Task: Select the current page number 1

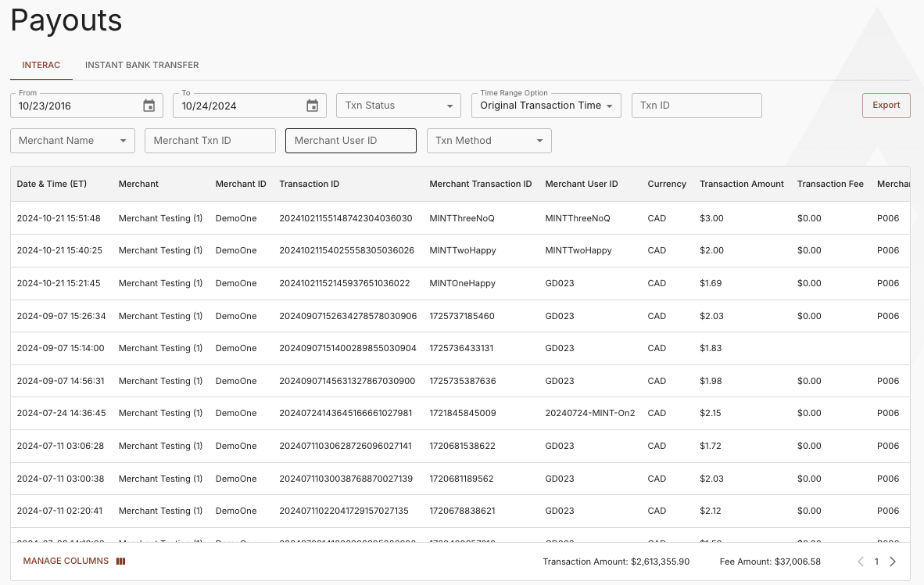Action: click(876, 561)
